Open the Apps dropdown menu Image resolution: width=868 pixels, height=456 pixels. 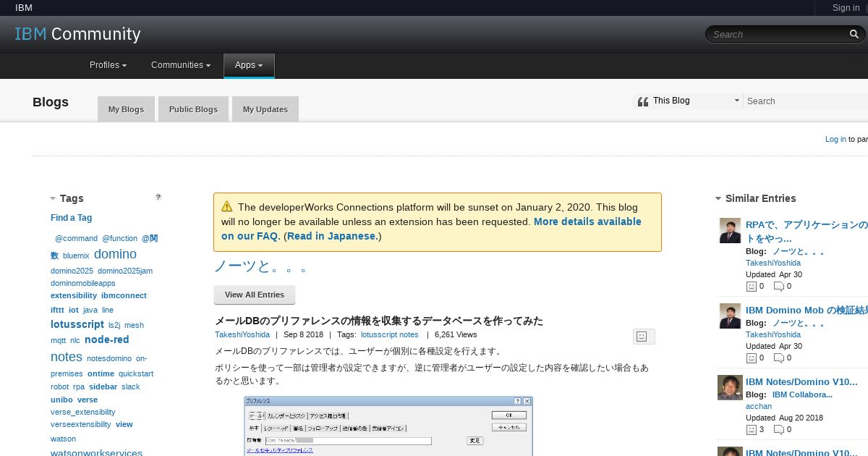[x=249, y=65]
